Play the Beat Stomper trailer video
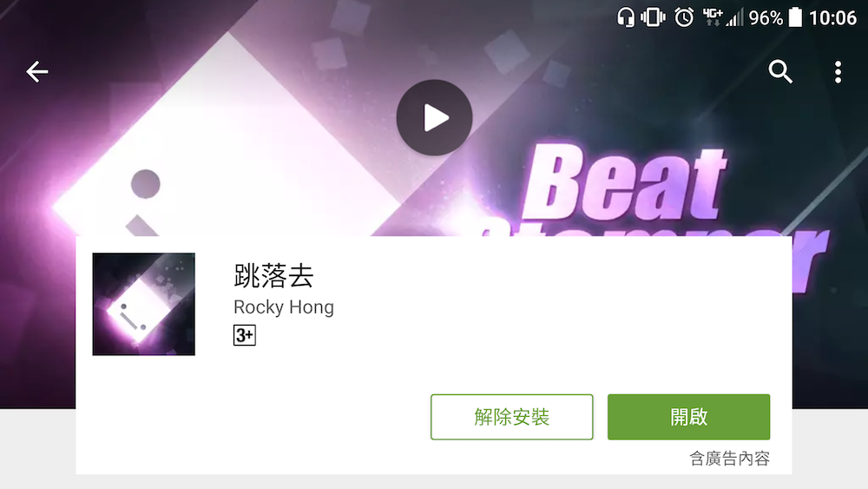The width and height of the screenshot is (868, 489). [x=434, y=117]
